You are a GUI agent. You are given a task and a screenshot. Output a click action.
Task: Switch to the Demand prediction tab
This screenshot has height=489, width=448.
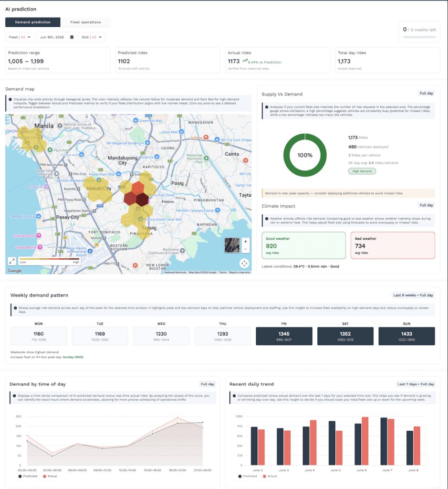point(33,22)
